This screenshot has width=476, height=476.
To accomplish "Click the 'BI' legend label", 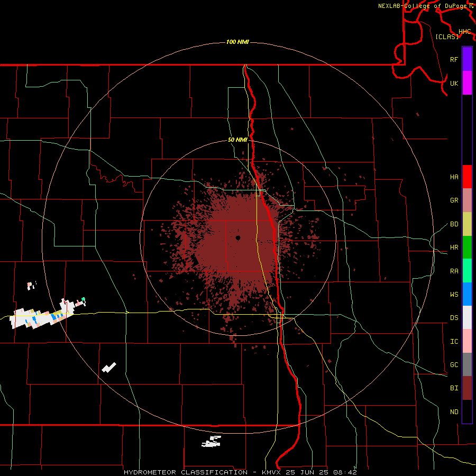I will (454, 388).
